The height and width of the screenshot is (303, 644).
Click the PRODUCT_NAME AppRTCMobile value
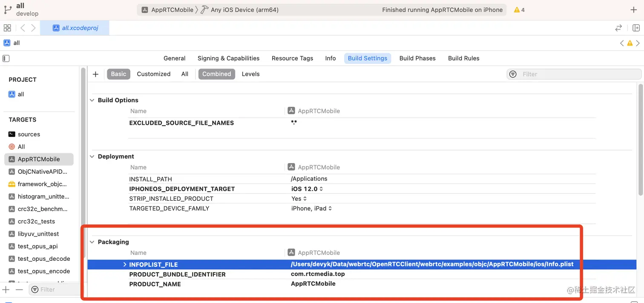[313, 283]
